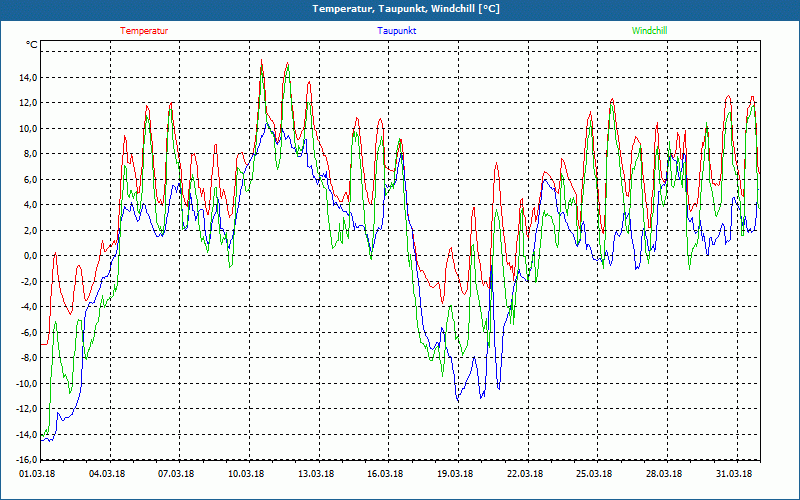Click the 01.03.18 date label
Image resolution: width=800 pixels, height=500 pixels.
37,474
